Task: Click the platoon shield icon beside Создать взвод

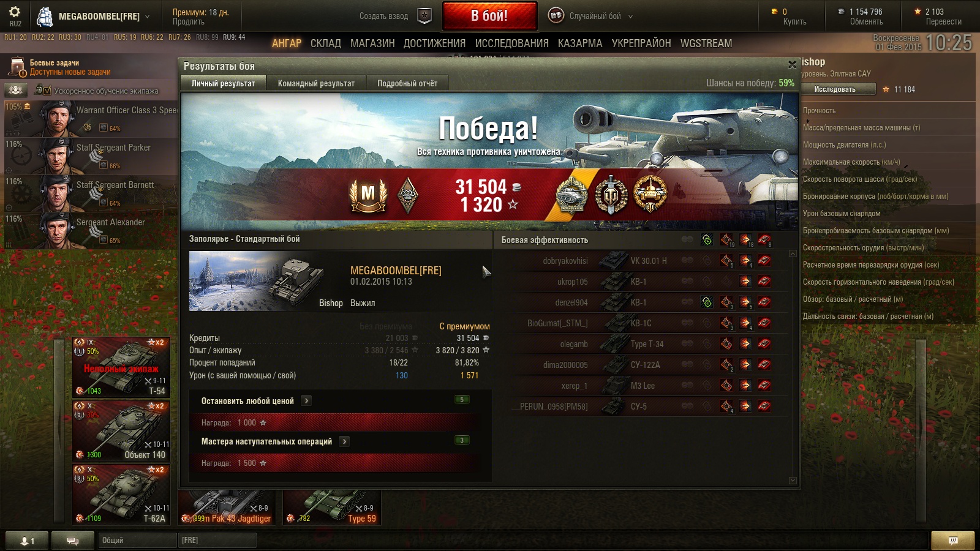Action: coord(424,16)
